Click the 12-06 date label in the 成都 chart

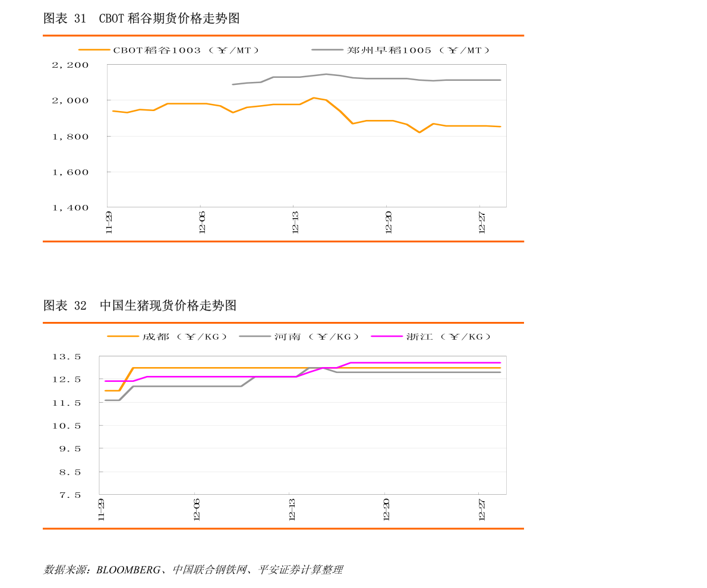pos(197,510)
